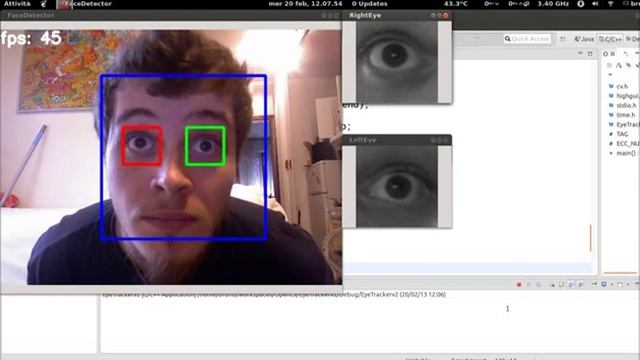
Task: Maximize the editor area pane
Action: [x=590, y=53]
